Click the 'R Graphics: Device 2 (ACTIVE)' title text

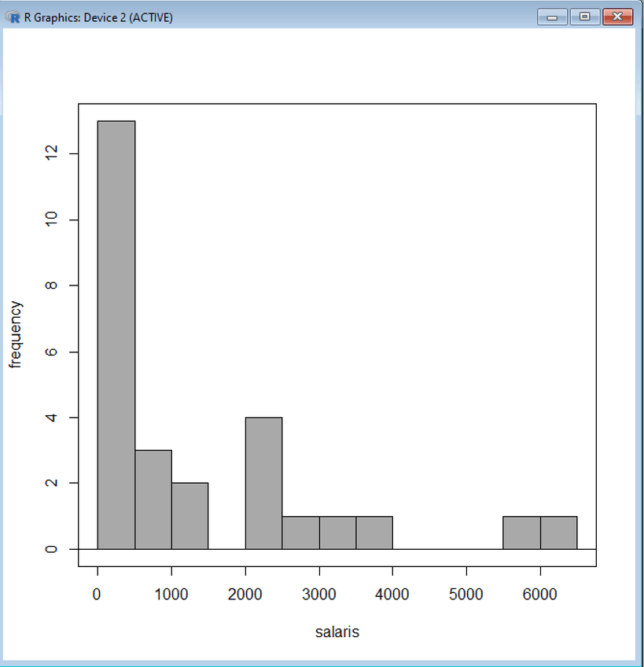[x=98, y=17]
